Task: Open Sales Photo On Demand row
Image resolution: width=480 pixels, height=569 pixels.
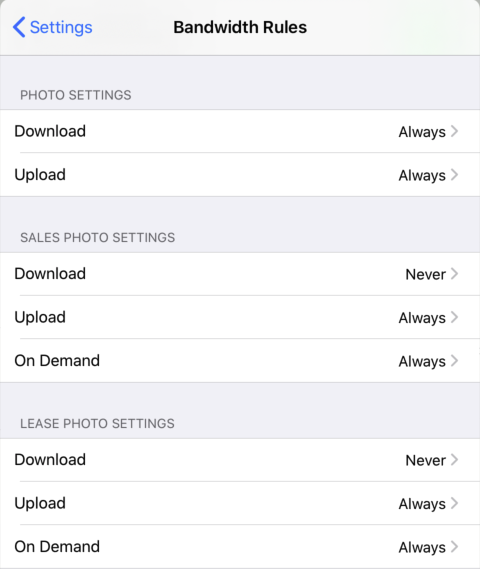Action: point(240,361)
